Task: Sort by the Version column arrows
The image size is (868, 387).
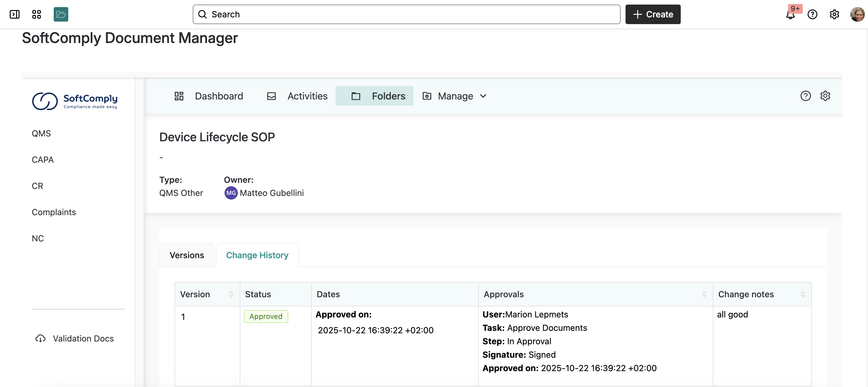Action: coord(231,294)
